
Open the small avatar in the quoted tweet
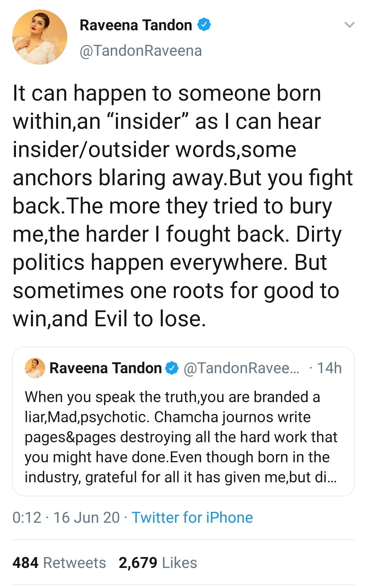pyautogui.click(x=35, y=368)
